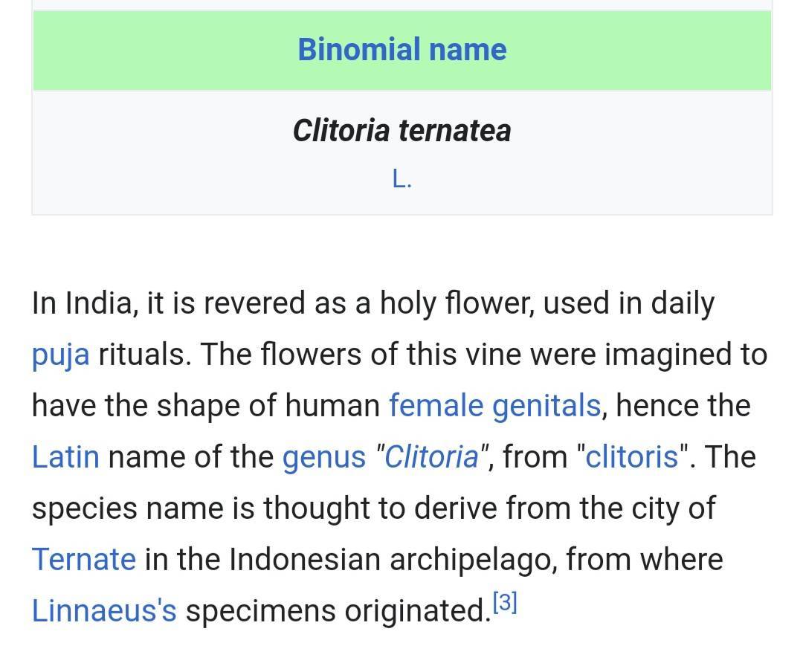Follow the female genitals link
This screenshot has height=672, width=803.
[494, 406]
